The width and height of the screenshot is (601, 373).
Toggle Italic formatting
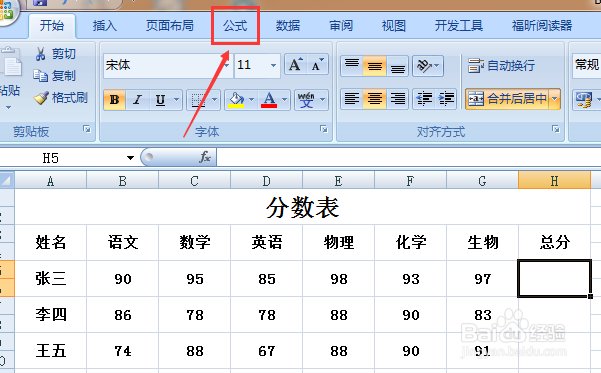tap(137, 100)
